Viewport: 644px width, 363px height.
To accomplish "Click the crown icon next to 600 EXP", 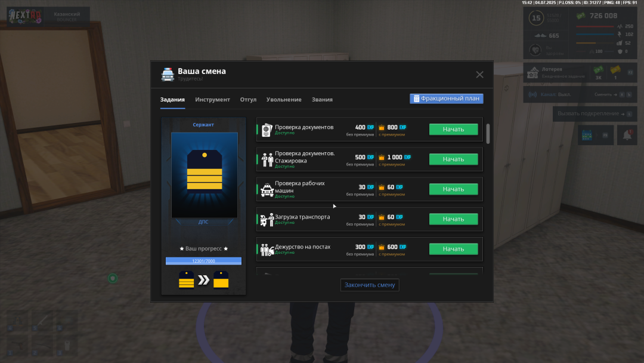I will [x=382, y=247].
